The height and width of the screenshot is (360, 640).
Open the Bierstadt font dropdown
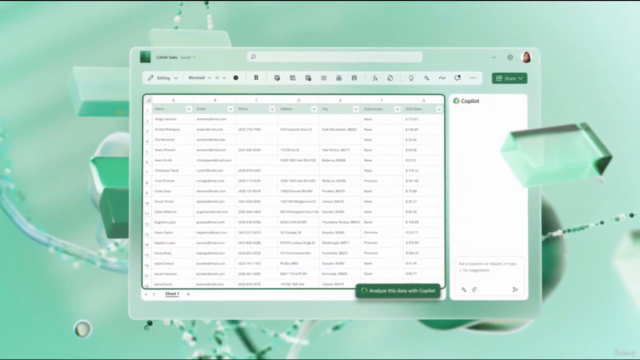click(200, 78)
